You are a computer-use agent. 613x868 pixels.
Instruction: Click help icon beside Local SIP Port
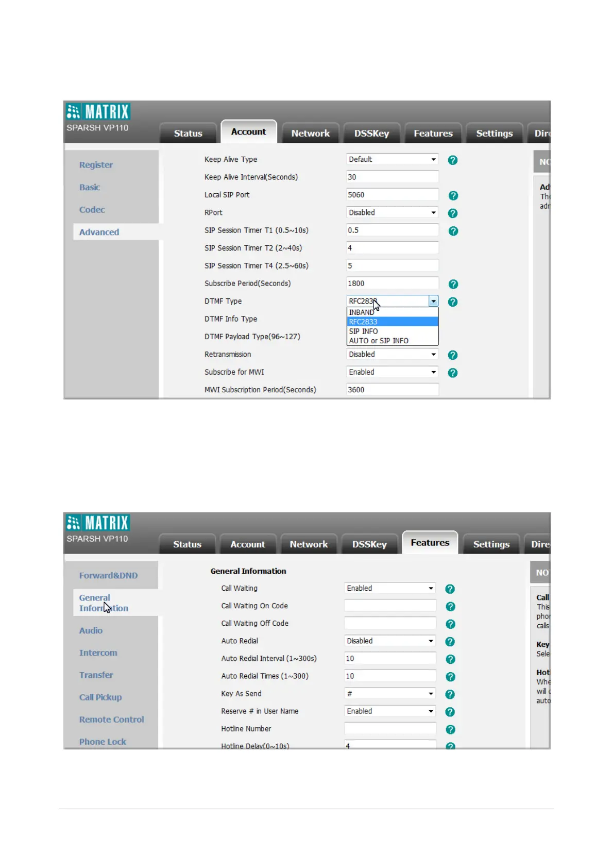[x=453, y=195]
